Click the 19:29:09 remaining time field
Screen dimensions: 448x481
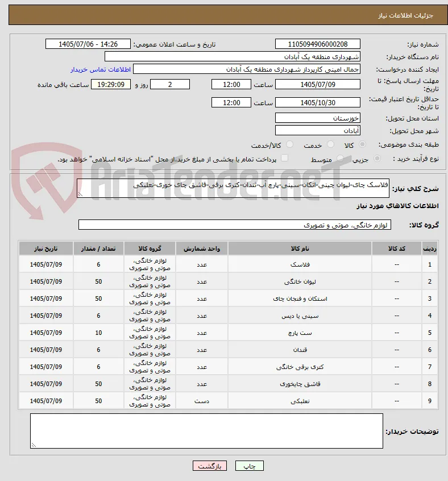coord(111,85)
